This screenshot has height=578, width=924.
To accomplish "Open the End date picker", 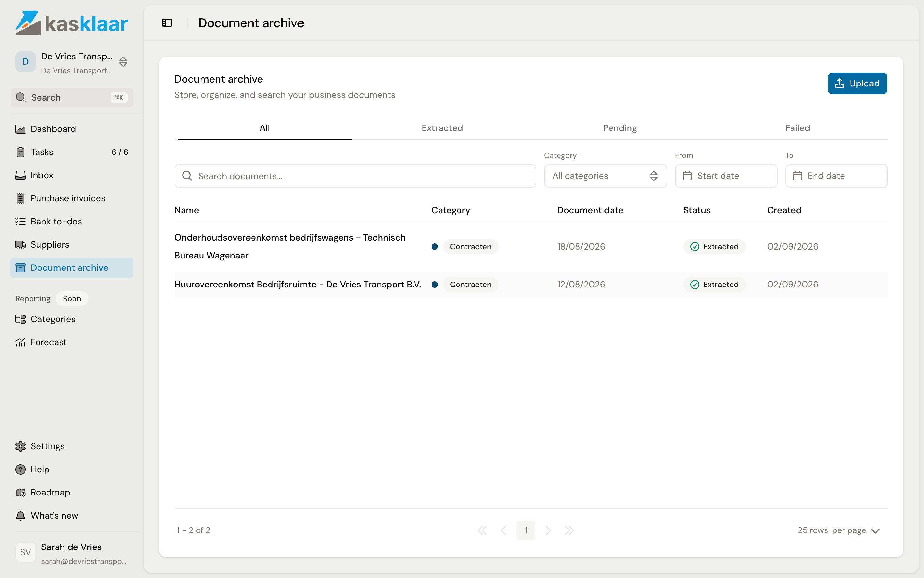I will click(836, 176).
